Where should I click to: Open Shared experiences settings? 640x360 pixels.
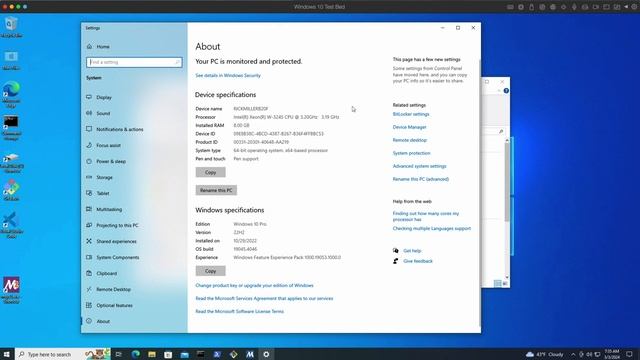[116, 241]
